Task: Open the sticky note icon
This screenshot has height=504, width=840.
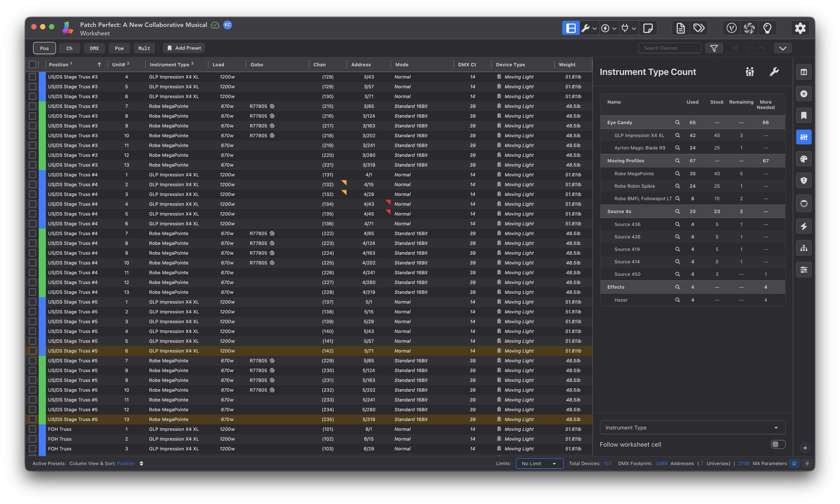Action: pyautogui.click(x=648, y=28)
